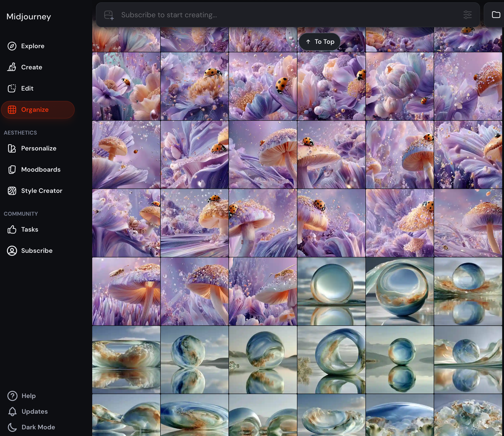
Task: Click the Style Creator icon
Action: [12, 191]
